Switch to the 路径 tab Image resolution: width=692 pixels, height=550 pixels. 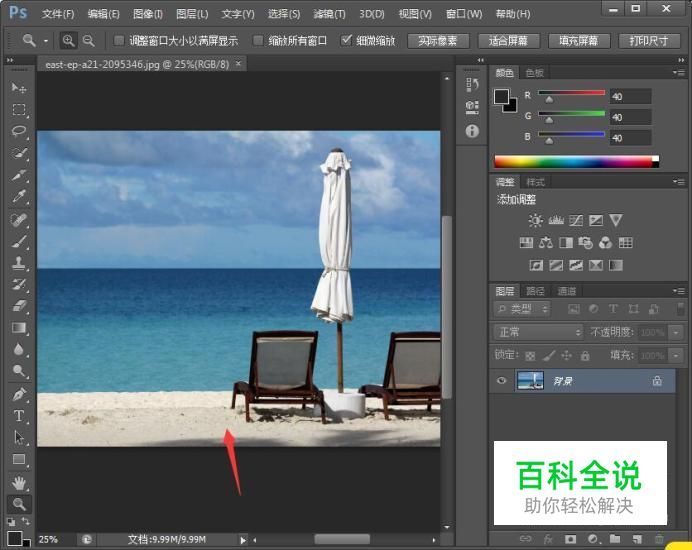(x=535, y=291)
